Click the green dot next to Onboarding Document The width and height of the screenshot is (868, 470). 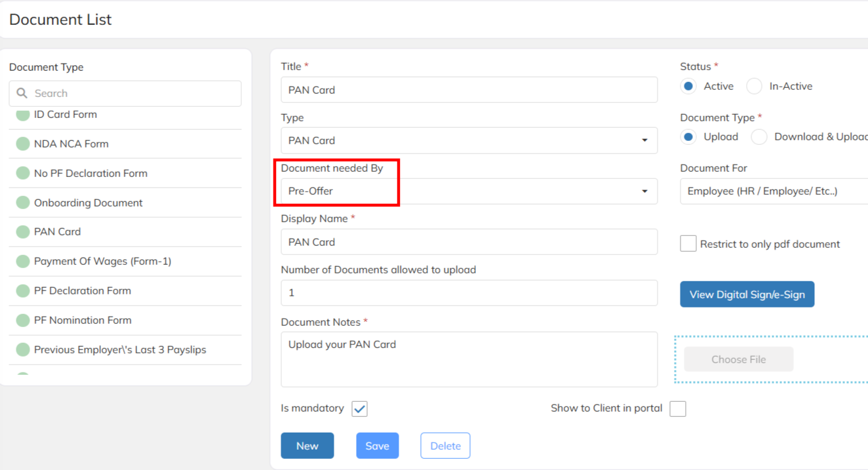[x=23, y=203]
